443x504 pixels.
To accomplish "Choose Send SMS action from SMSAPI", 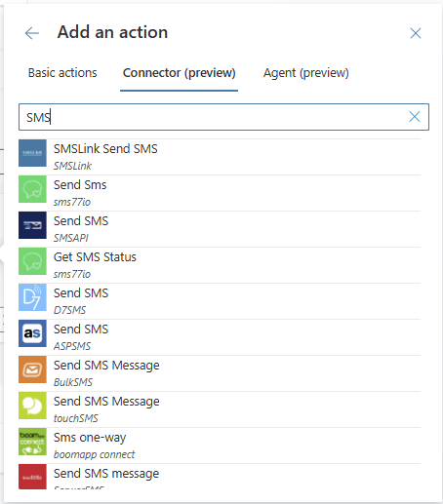I will pyautogui.click(x=220, y=229).
